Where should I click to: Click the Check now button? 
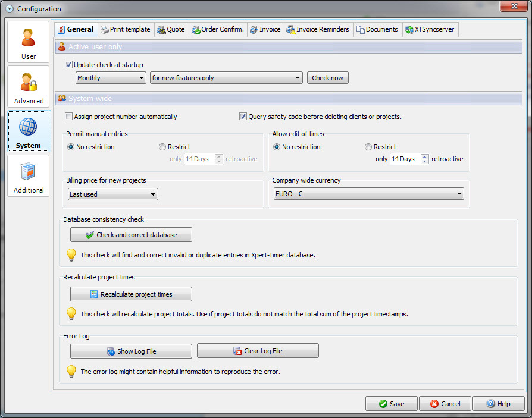[x=327, y=78]
